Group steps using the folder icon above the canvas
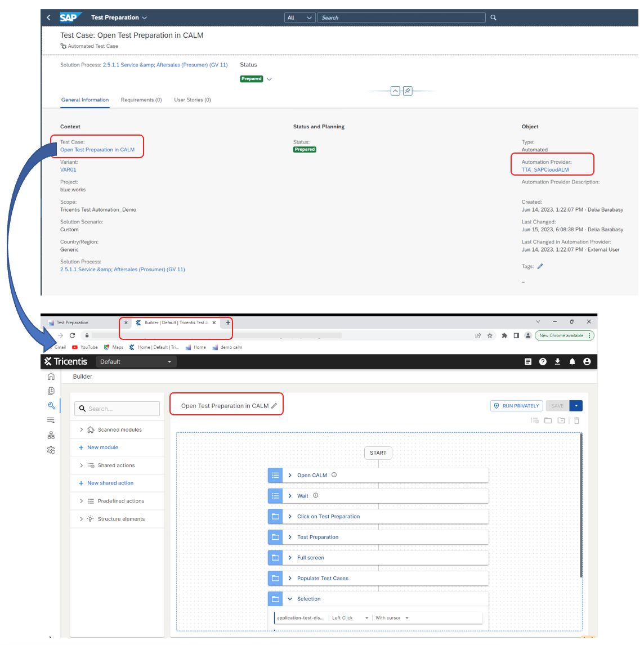The image size is (644, 645). (x=548, y=420)
